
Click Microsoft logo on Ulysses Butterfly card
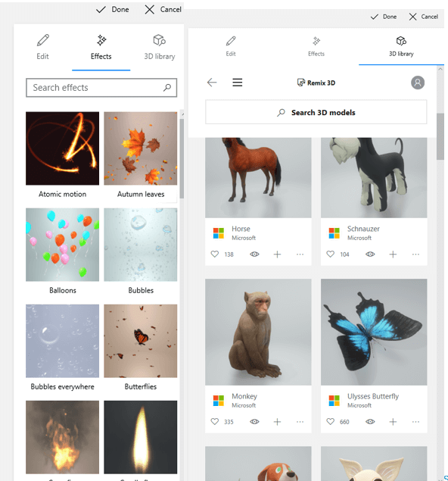click(x=334, y=401)
